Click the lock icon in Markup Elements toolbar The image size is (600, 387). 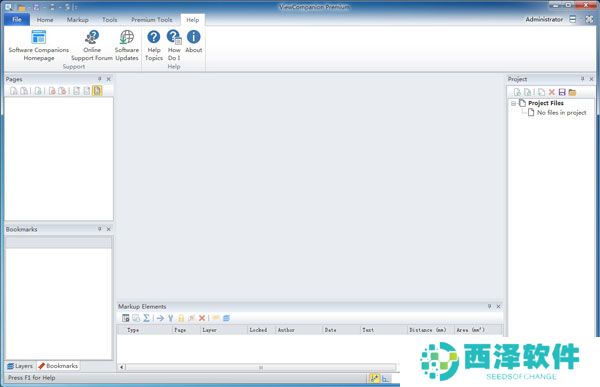click(181, 318)
